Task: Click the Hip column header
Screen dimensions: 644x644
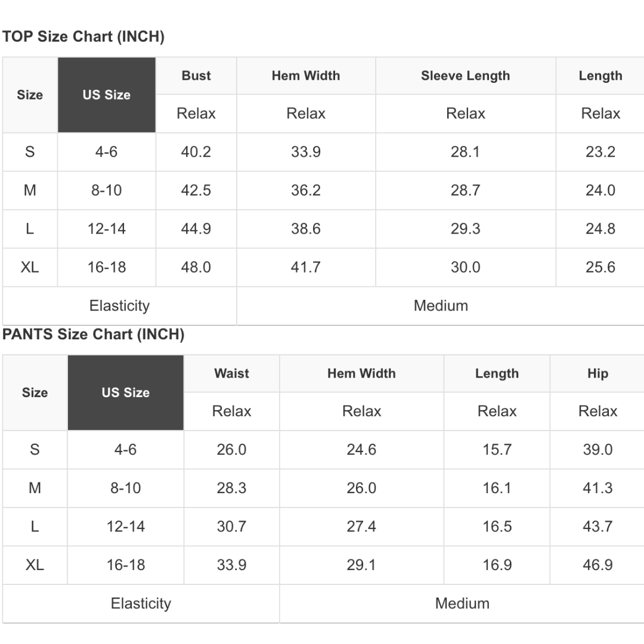Action: pyautogui.click(x=597, y=373)
